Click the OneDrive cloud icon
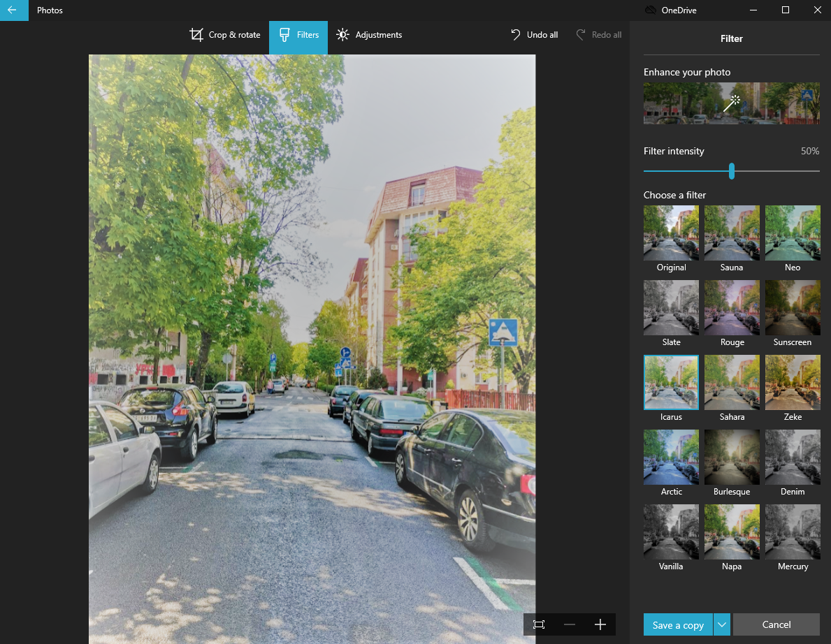Screen dimensions: 831x644 650,10
